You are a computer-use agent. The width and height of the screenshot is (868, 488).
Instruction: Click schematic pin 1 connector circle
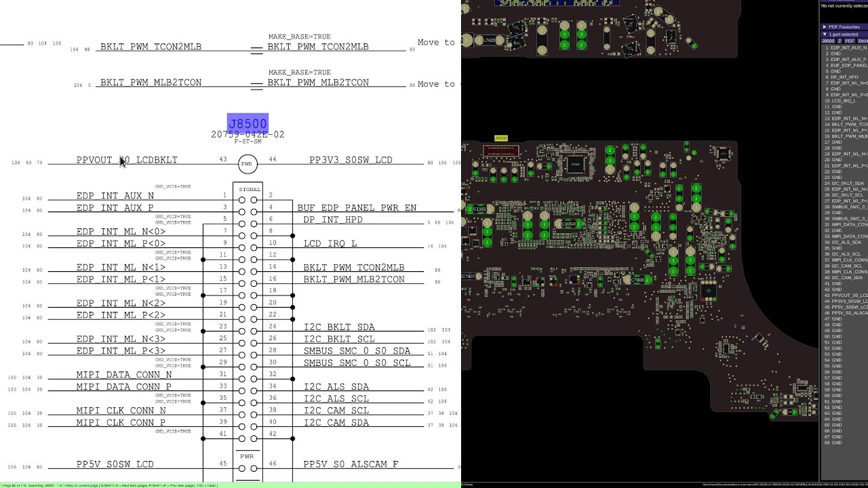pyautogui.click(x=241, y=200)
